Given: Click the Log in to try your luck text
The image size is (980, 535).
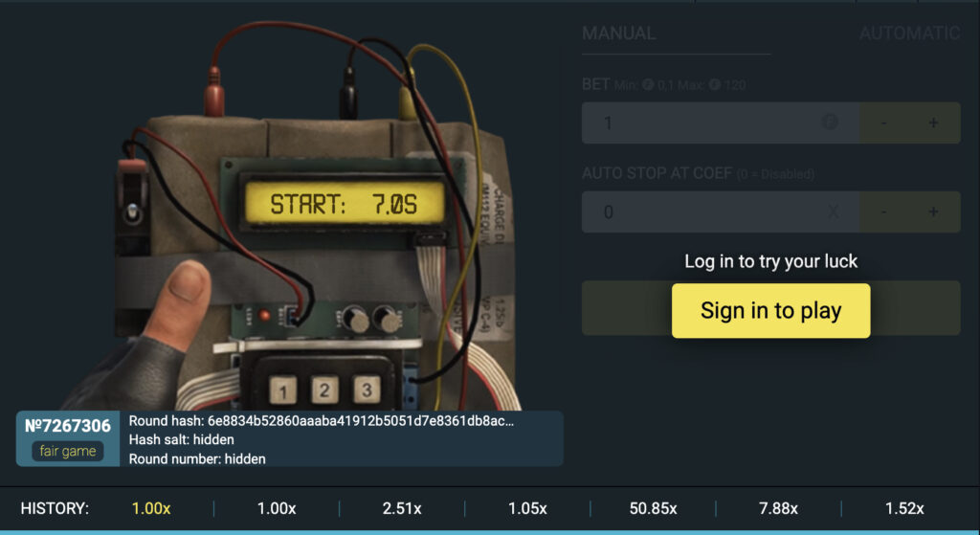Looking at the screenshot, I should point(770,261).
